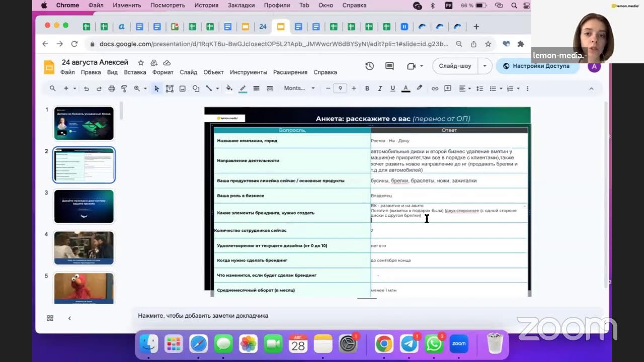Click the search menus magnifier icon
This screenshot has width=644, height=362.
[x=52, y=88]
